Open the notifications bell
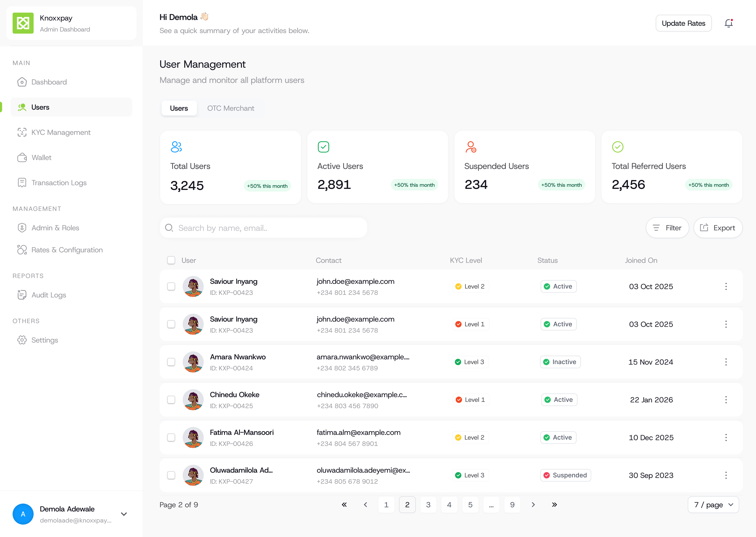756x537 pixels. (729, 23)
